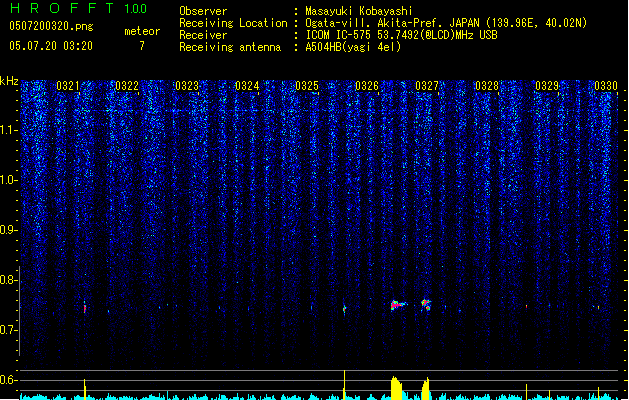Click the 0.7 kHz axis tick label
Screen dimensions: 629x400
(x=8, y=330)
